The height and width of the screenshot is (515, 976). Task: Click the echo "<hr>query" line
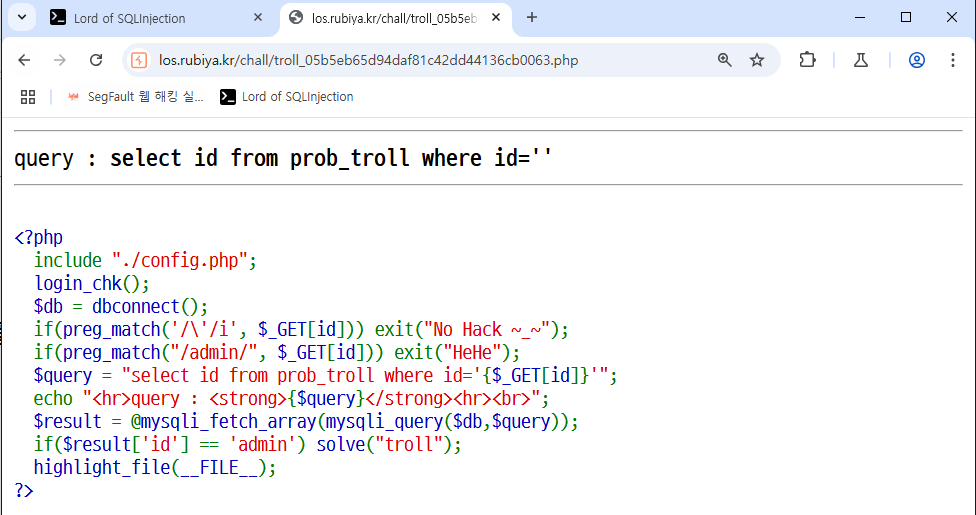[x=291, y=399]
